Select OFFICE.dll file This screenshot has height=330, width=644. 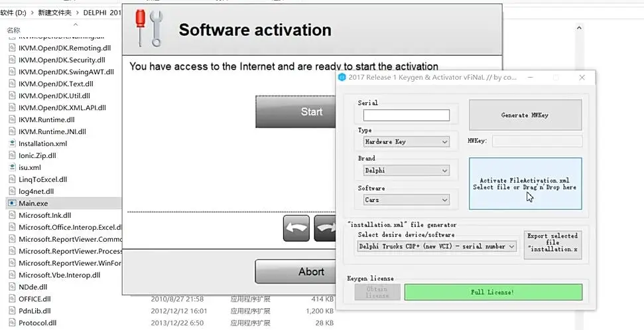[x=34, y=299]
